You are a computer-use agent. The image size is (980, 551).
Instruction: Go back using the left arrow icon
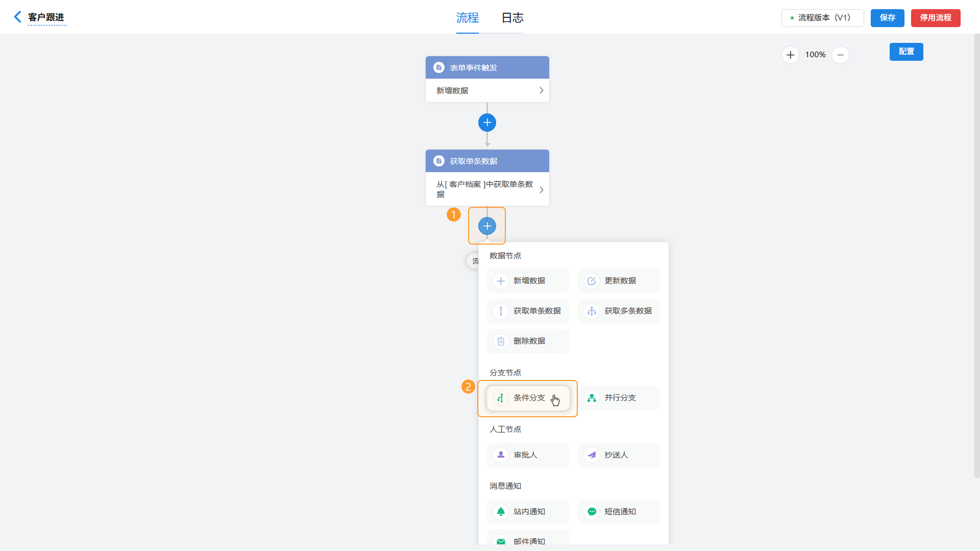18,17
